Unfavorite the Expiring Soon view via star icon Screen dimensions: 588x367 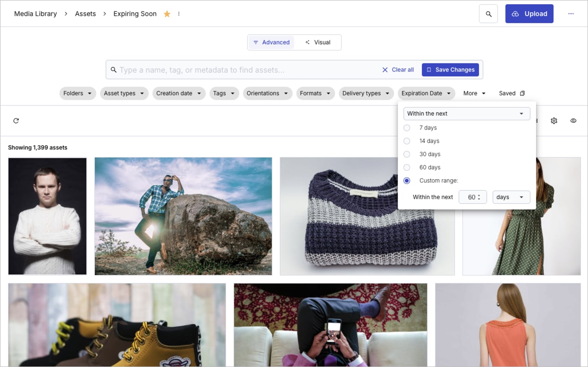167,13
